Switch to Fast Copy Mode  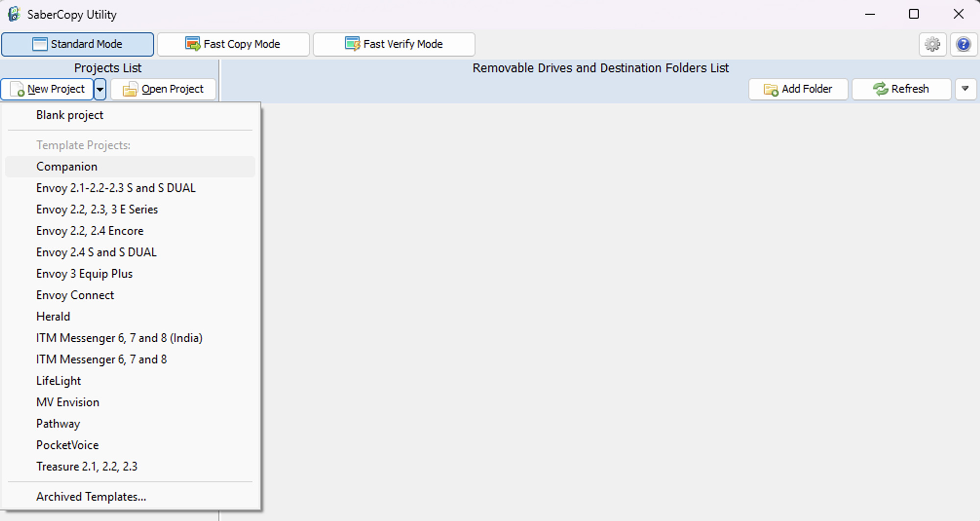point(233,44)
